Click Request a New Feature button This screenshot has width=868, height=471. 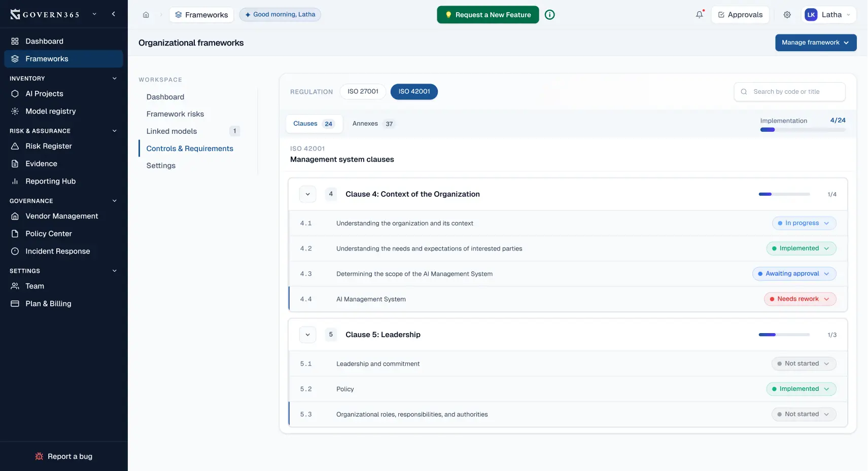pos(488,15)
